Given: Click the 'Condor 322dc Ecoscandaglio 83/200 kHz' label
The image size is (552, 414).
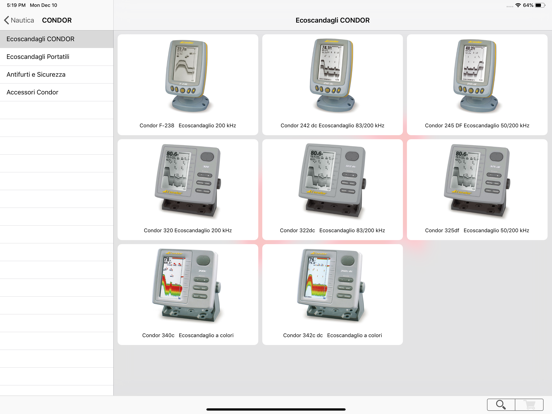Looking at the screenshot, I should tap(332, 230).
